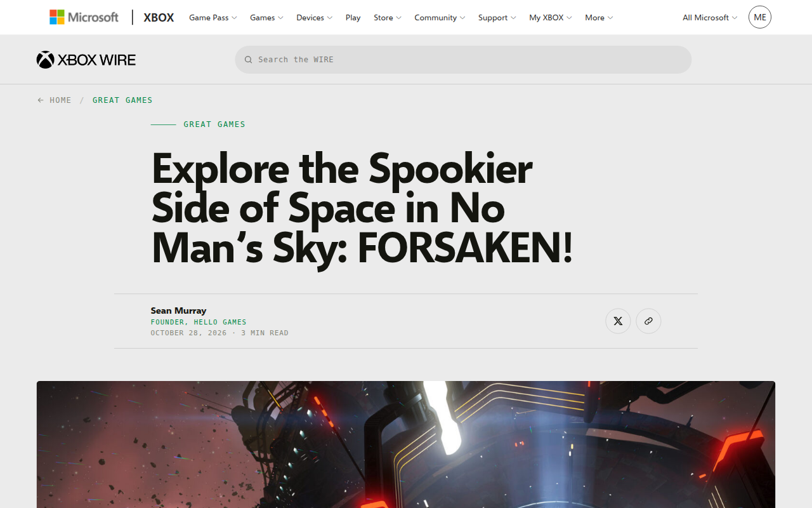The height and width of the screenshot is (508, 812).
Task: Open the No Man's Sky hero image
Action: pos(406,444)
